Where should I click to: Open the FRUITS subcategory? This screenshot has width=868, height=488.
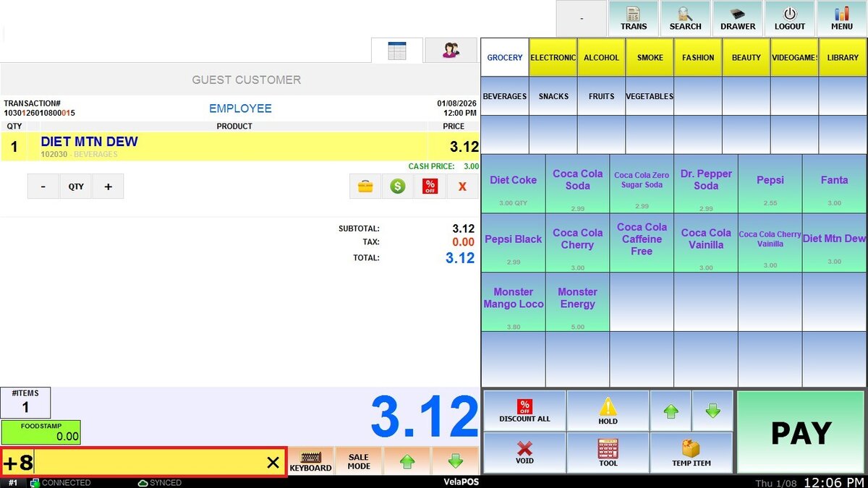tap(601, 96)
